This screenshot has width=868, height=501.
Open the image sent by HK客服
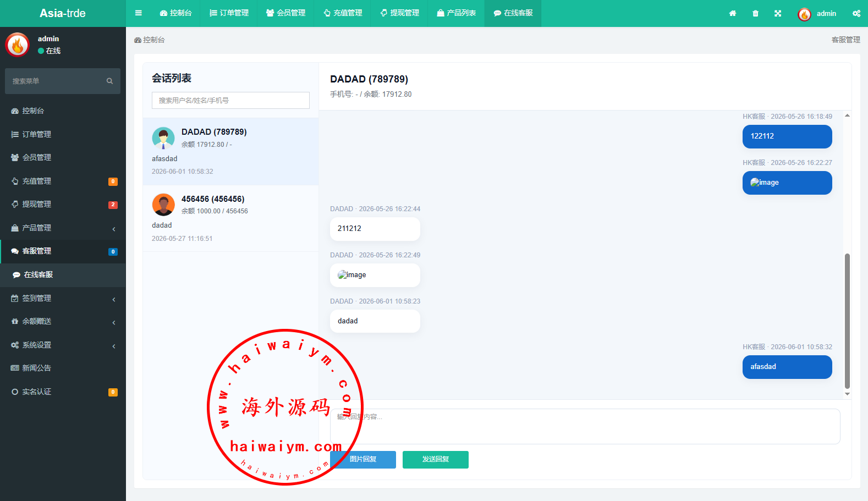[x=765, y=183]
